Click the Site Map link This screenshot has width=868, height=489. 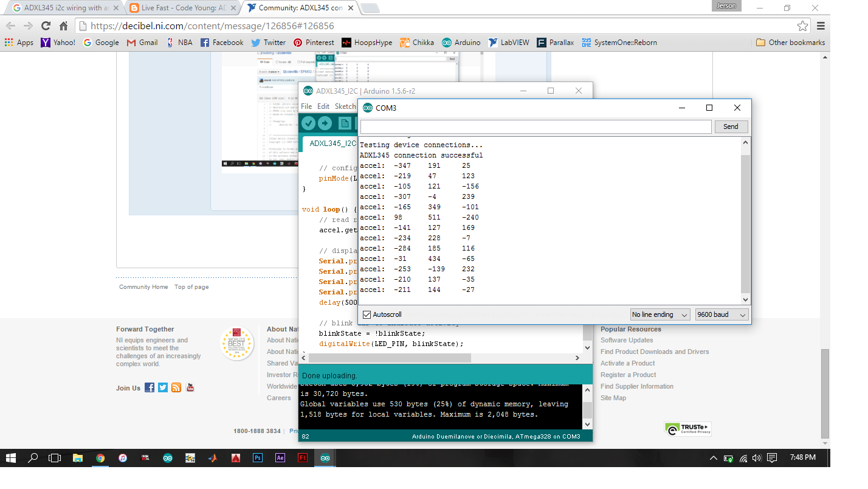pos(613,398)
